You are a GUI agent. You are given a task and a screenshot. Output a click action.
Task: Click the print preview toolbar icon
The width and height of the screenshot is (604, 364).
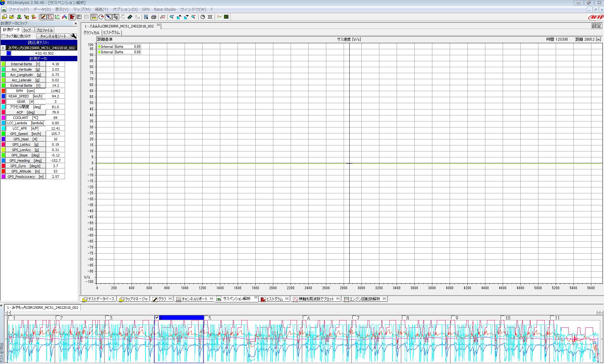click(x=146, y=17)
